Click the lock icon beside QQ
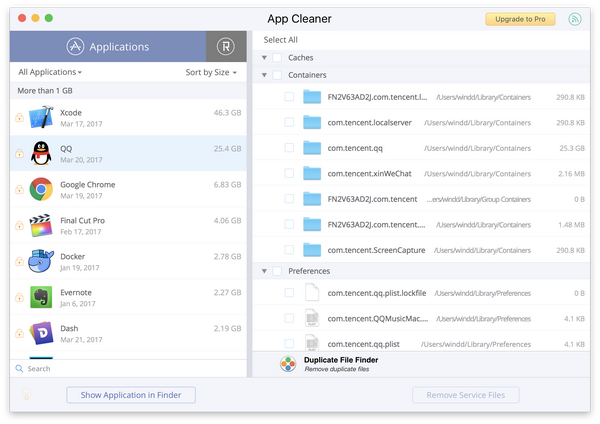Image resolution: width=600 pixels, height=424 pixels. pos(19,153)
